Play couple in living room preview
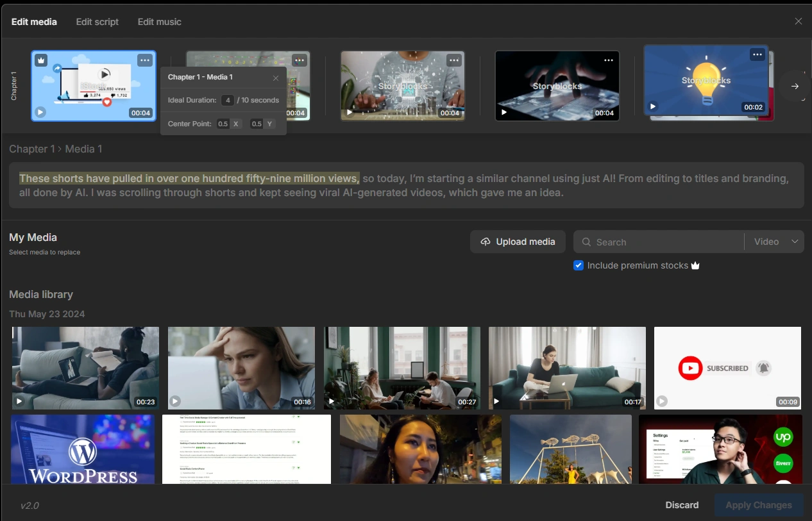The width and height of the screenshot is (812, 521). pos(332,402)
